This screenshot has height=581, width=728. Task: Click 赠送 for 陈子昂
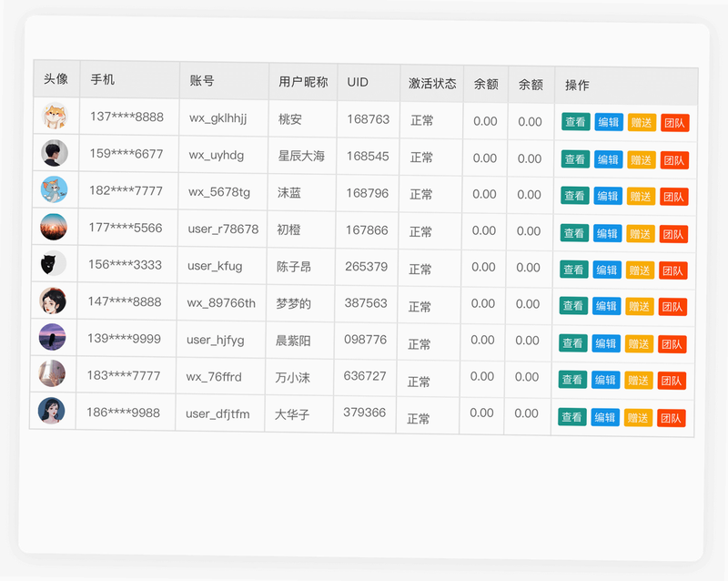[640, 270]
